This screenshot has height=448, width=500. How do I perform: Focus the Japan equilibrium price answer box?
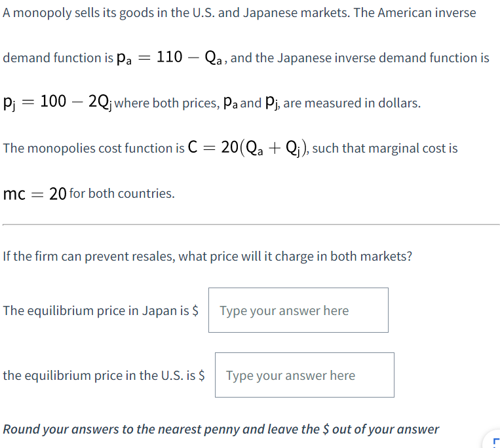click(298, 310)
